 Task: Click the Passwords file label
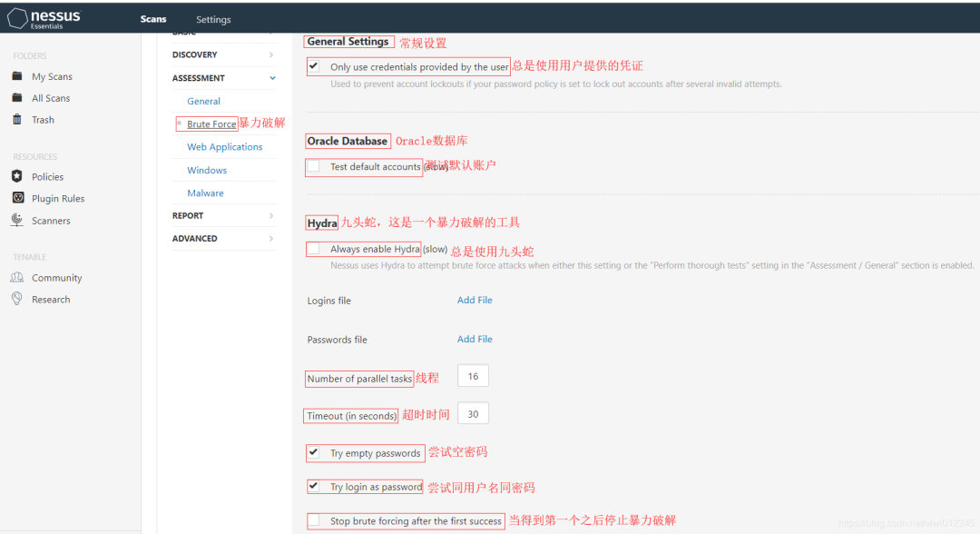tap(337, 340)
